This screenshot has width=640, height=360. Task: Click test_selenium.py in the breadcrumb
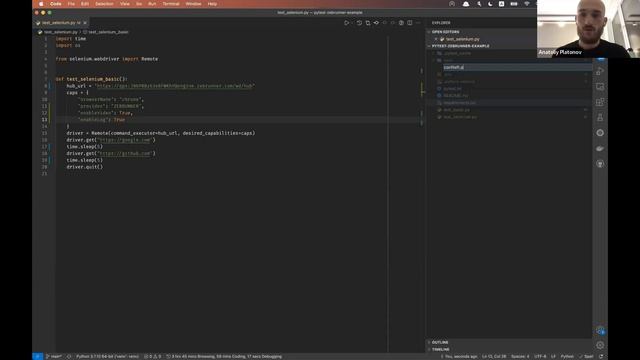point(60,32)
